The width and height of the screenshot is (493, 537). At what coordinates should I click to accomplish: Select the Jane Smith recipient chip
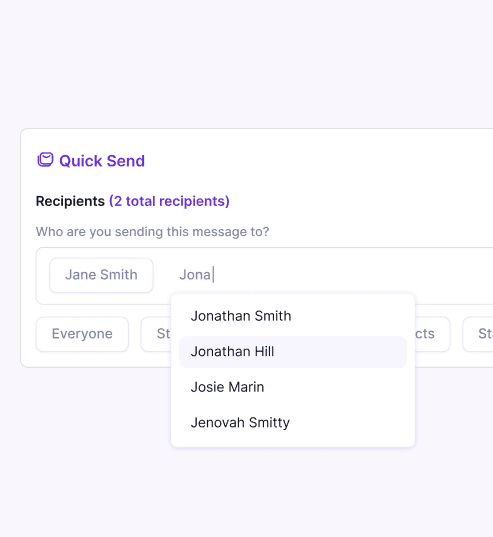point(101,275)
